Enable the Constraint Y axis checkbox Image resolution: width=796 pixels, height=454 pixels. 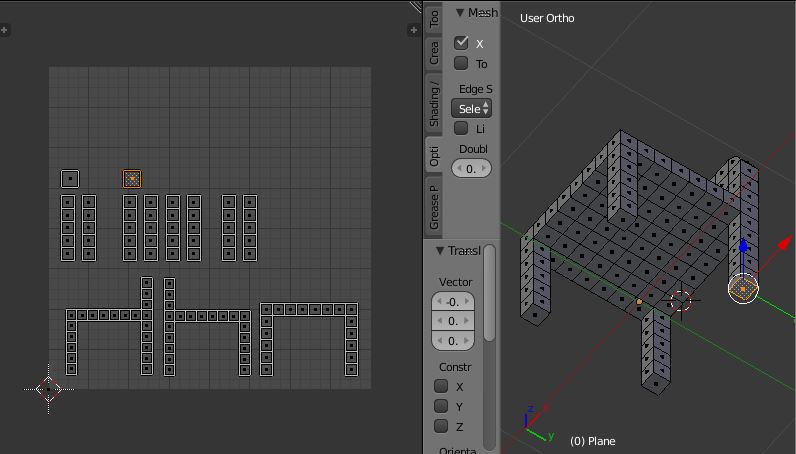point(441,406)
